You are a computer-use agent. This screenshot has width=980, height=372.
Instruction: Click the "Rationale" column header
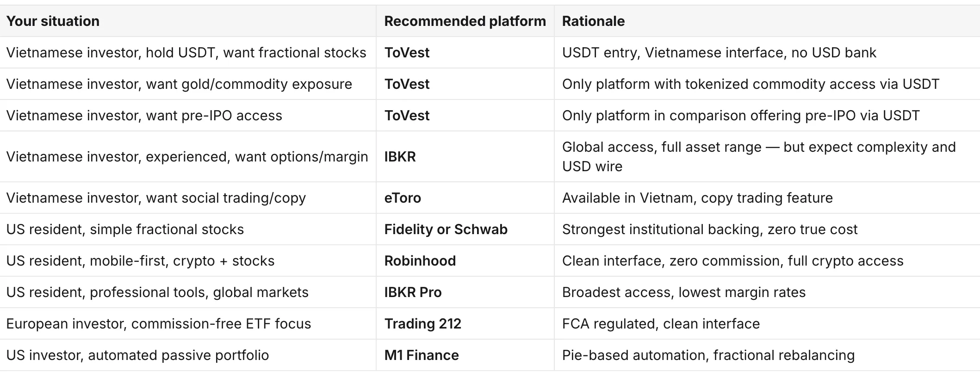click(593, 21)
